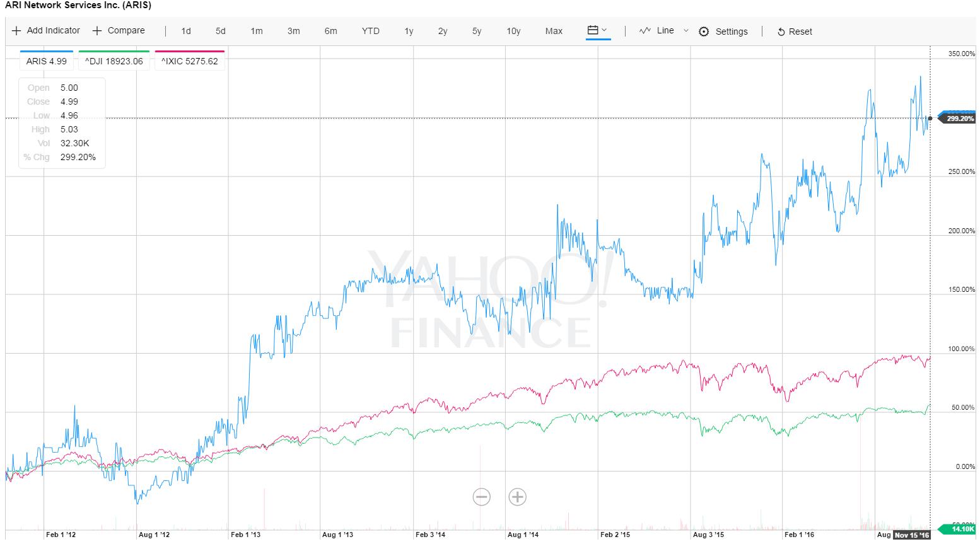Select the Max time range
The image size is (980, 544).
[554, 31]
